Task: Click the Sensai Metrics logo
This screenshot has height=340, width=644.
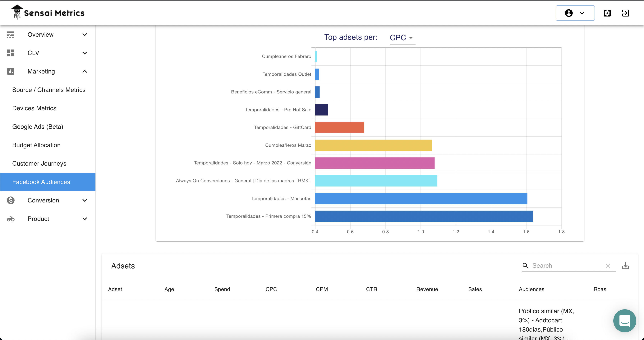Action: 48,12
